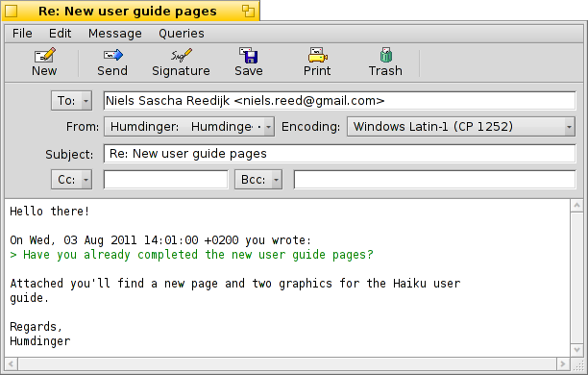The image size is (588, 375).
Task: Click the 'Attached you'll find a new page' line
Action: (235, 284)
